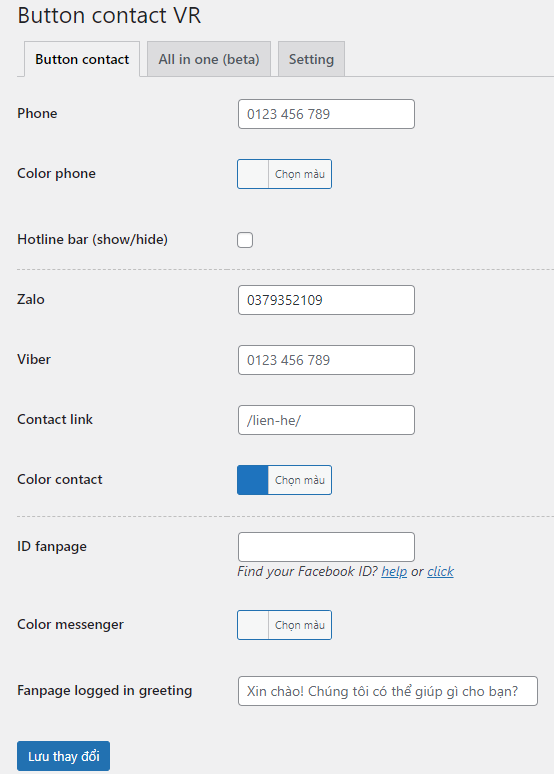
Task: Click the Button contact VR page heading
Action: tap(109, 15)
